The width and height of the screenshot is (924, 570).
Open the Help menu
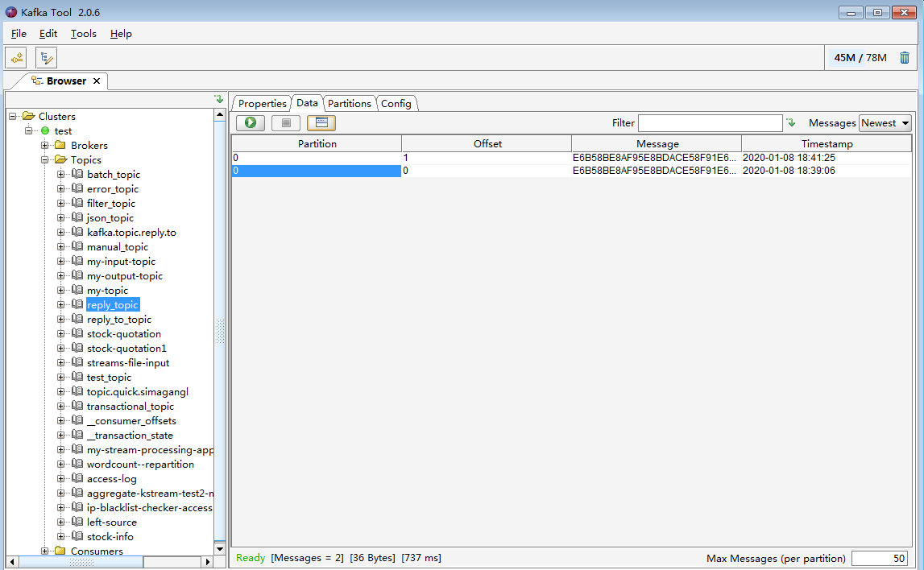pos(121,34)
